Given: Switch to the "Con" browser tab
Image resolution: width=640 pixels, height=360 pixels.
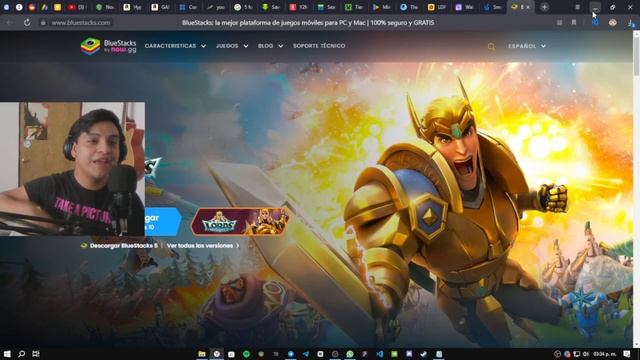Looking at the screenshot, I should (188, 7).
